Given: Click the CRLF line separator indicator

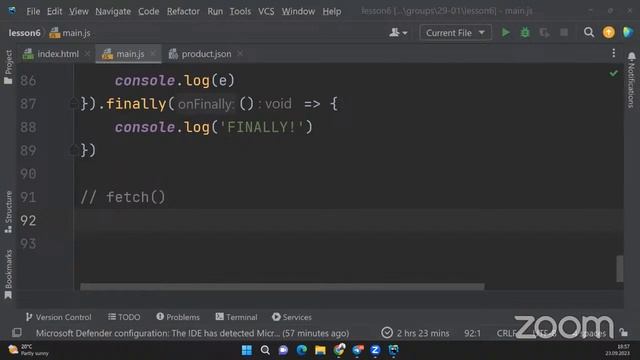Looking at the screenshot, I should (x=507, y=333).
